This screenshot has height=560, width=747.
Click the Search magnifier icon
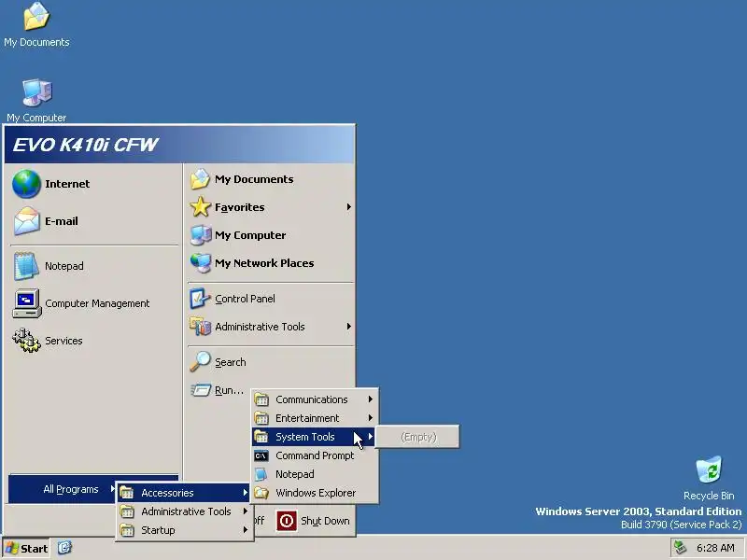point(200,361)
